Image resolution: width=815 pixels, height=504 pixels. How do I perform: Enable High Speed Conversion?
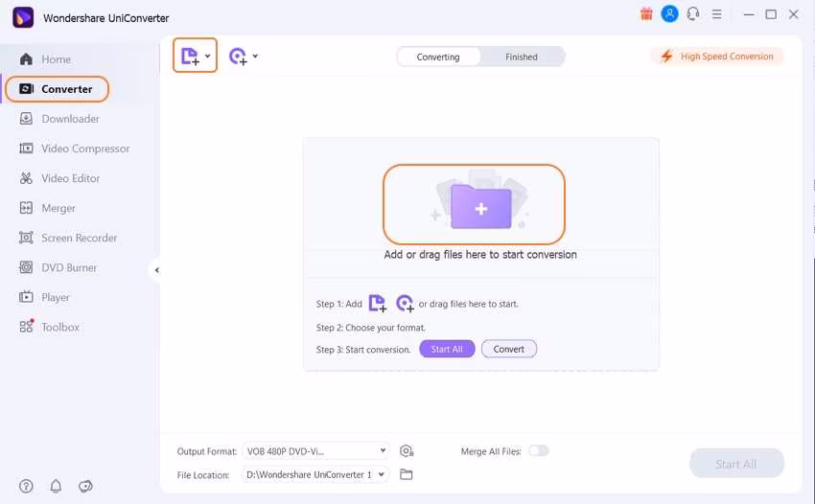(717, 57)
